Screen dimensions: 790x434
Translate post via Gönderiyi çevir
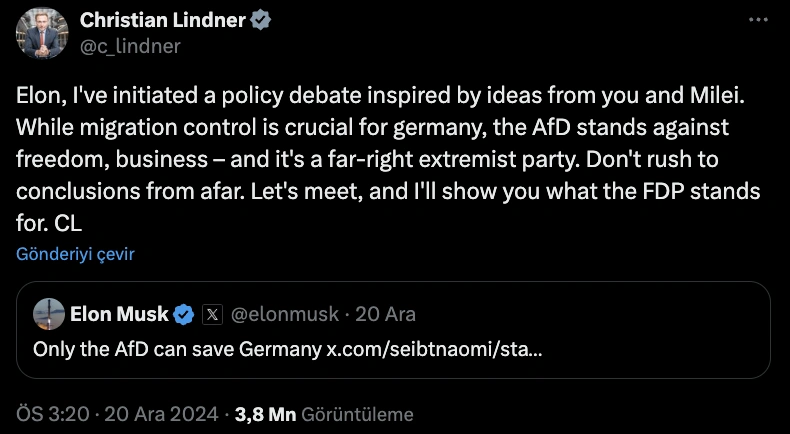75,254
